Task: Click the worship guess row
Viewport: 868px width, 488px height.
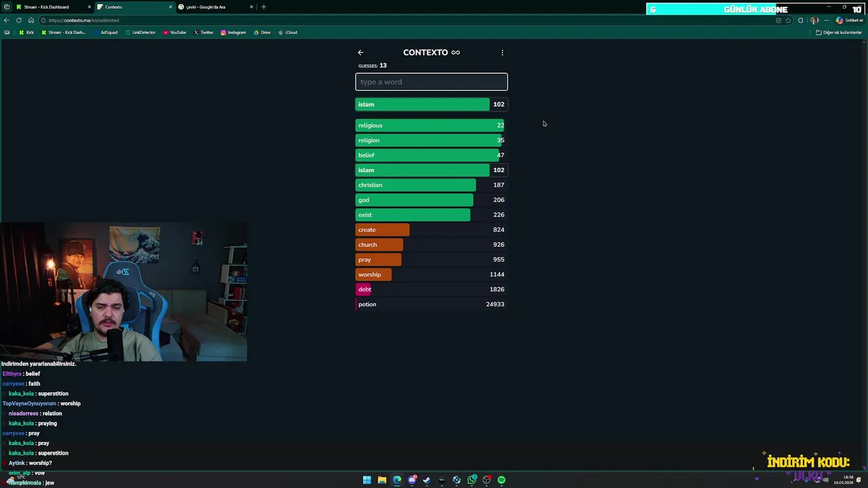Action: [x=431, y=274]
